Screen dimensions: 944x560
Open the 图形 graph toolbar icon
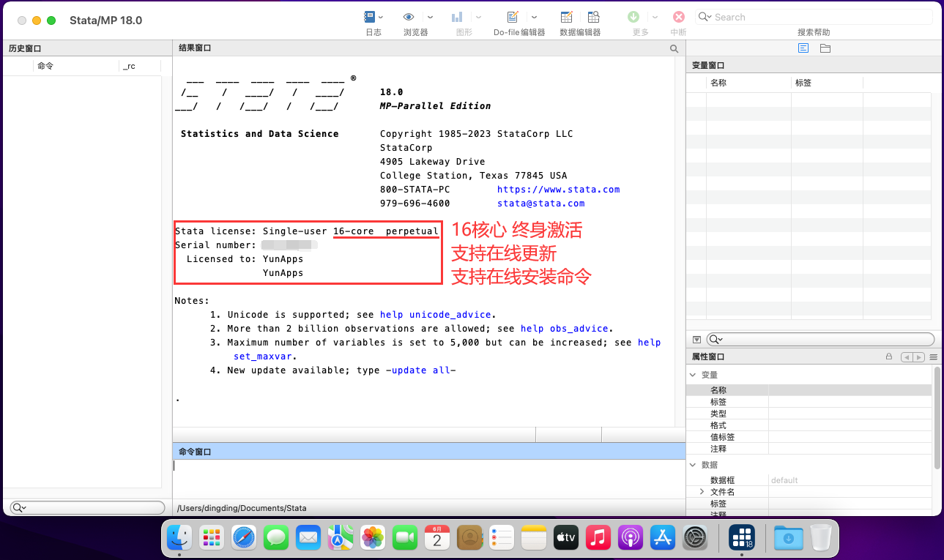[457, 17]
